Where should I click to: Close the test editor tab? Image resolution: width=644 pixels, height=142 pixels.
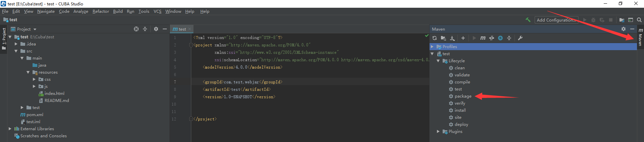pos(190,29)
